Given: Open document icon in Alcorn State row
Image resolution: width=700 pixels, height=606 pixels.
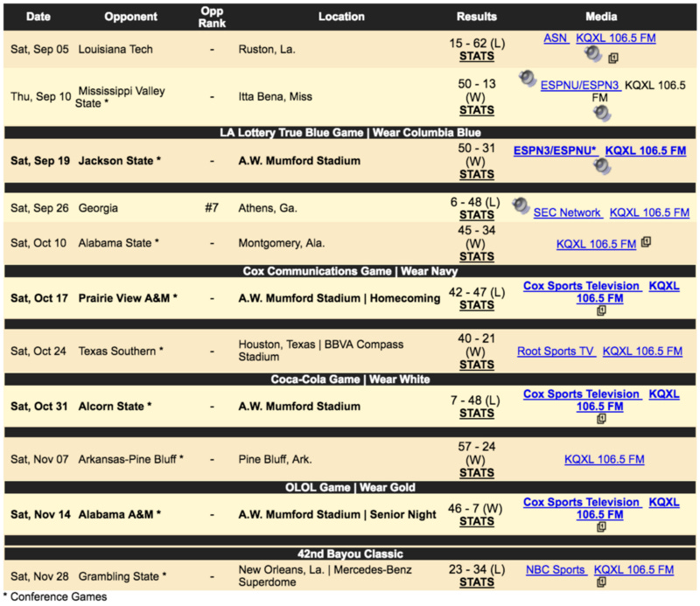Looking at the screenshot, I should click(601, 419).
